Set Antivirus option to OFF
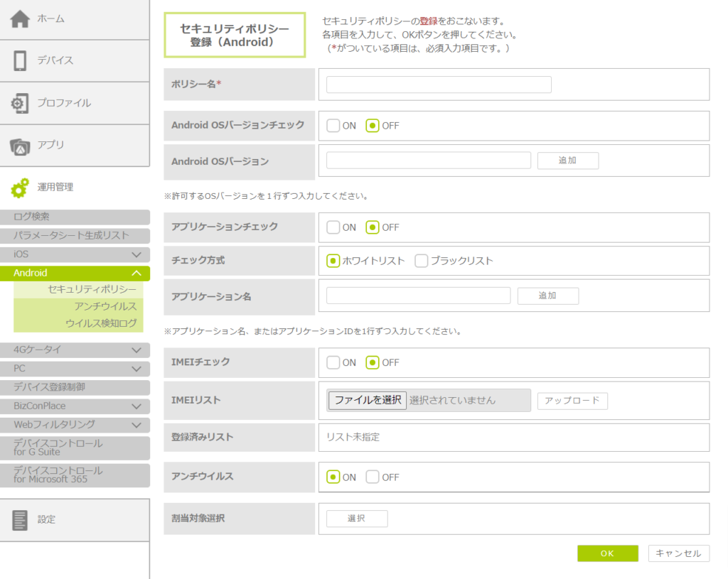Screen dimensions: 728x579 [x=373, y=477]
